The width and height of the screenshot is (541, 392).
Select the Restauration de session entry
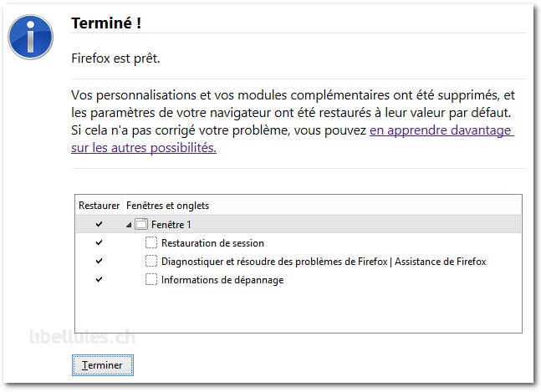(212, 243)
